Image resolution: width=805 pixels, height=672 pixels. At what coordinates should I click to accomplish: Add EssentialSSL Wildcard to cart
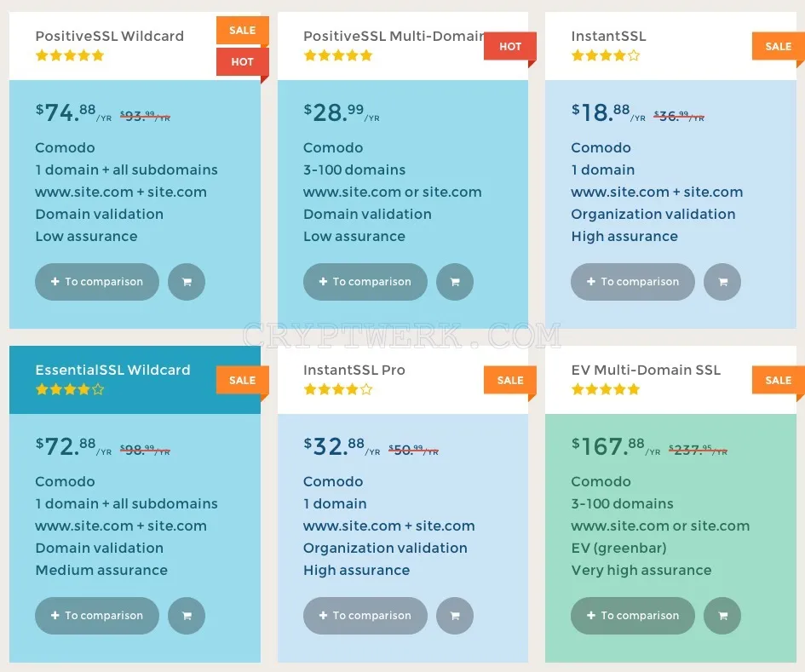(187, 616)
